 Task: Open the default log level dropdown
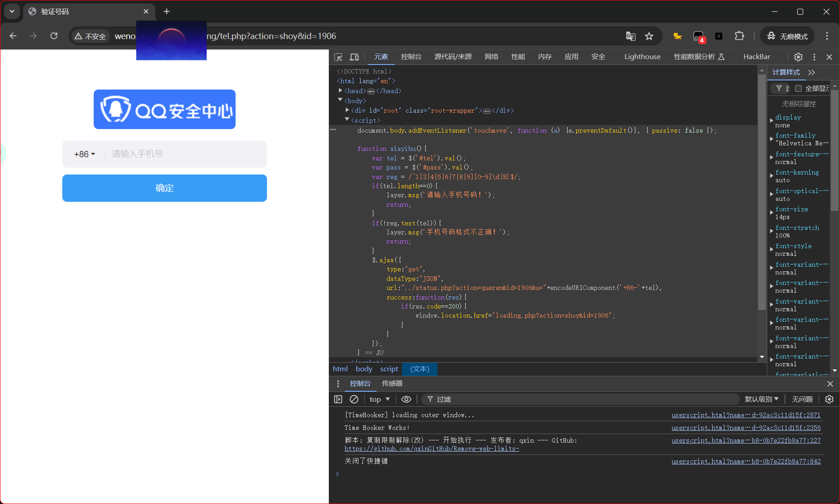click(761, 399)
